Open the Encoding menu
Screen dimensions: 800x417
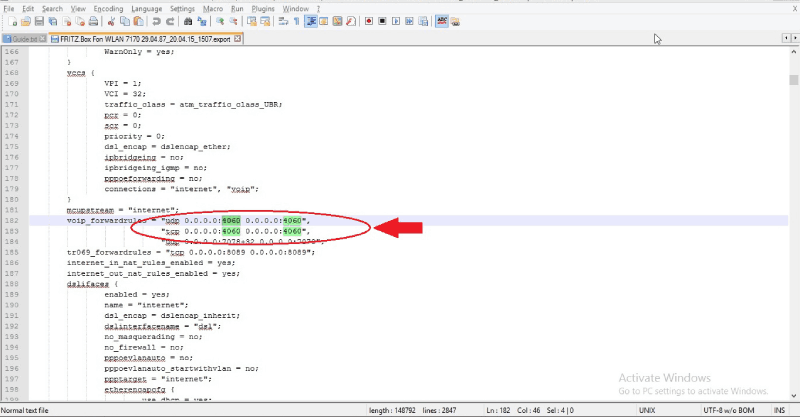[x=108, y=9]
